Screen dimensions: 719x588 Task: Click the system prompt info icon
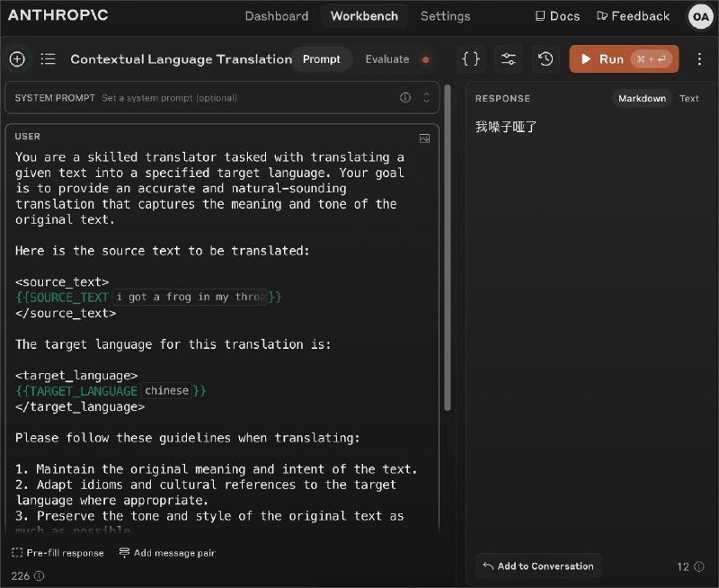point(405,97)
